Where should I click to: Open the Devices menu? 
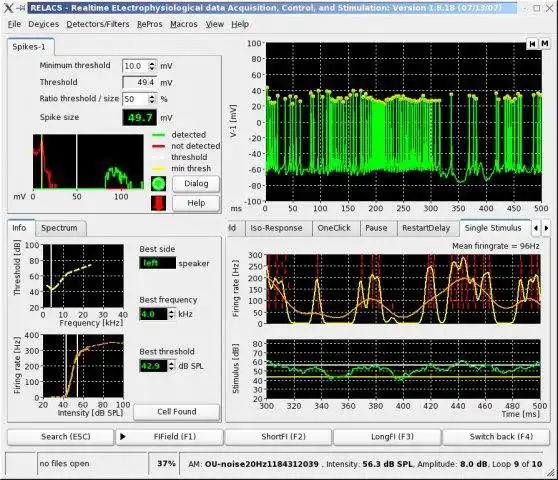click(x=43, y=24)
